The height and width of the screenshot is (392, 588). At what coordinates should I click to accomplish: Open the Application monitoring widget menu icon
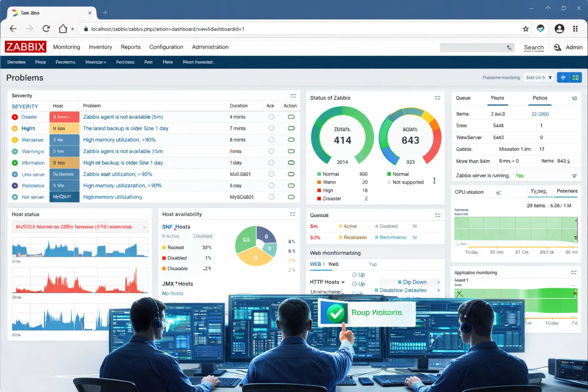[x=574, y=273]
